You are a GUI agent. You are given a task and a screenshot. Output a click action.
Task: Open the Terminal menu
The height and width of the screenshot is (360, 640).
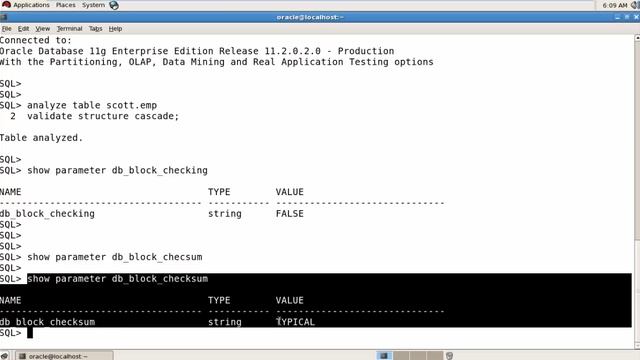tap(69, 29)
